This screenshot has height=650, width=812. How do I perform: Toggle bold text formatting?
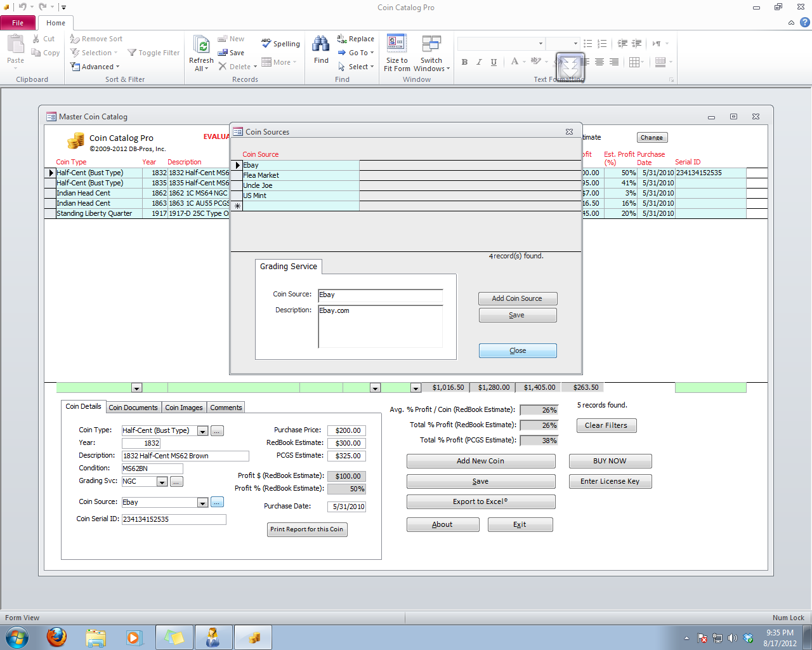tap(464, 62)
